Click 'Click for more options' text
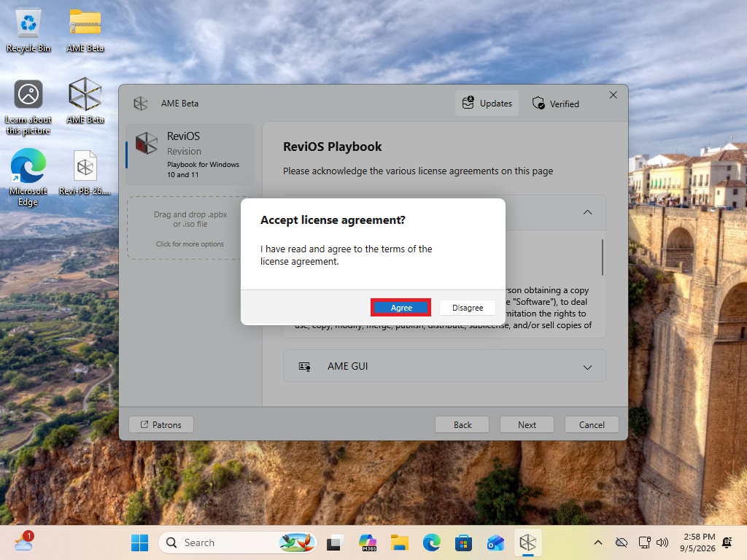Image resolution: width=747 pixels, height=560 pixels. click(x=190, y=244)
